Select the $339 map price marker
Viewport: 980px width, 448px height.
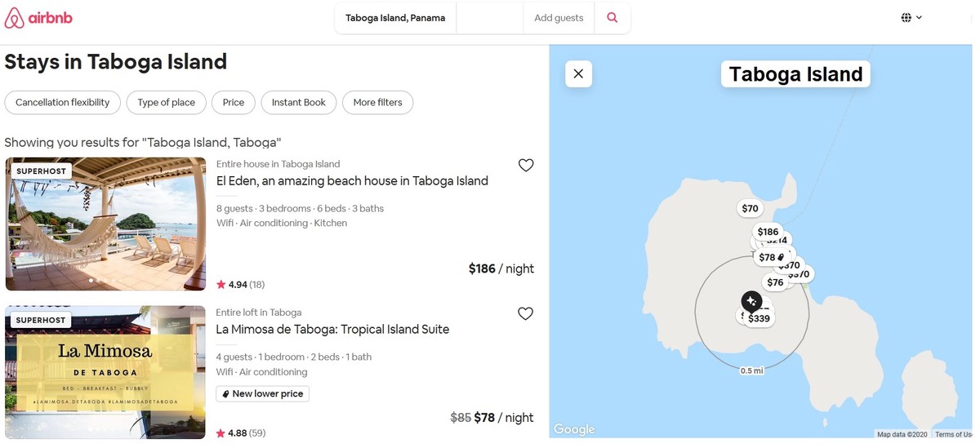[x=759, y=319]
